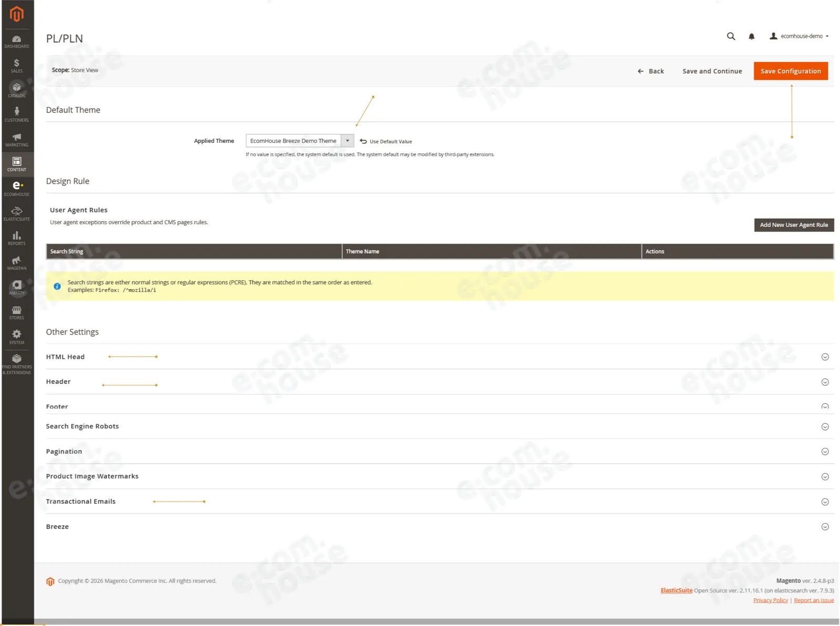Open Find Partners & Extensions
The width and height of the screenshot is (840, 626).
[x=17, y=364]
